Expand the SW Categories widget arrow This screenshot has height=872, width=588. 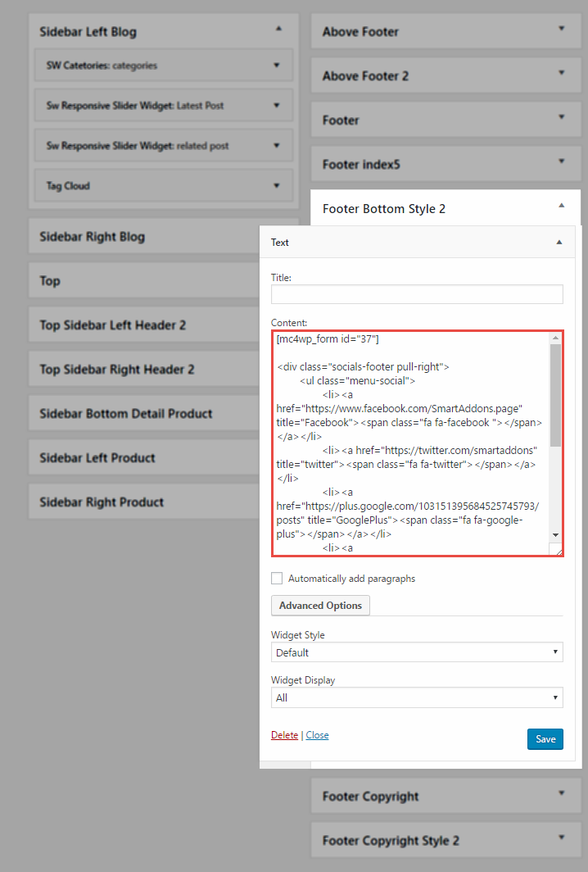[276, 65]
